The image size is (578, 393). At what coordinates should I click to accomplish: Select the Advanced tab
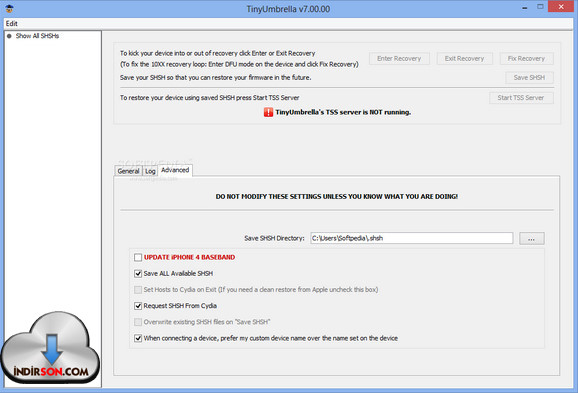point(175,170)
